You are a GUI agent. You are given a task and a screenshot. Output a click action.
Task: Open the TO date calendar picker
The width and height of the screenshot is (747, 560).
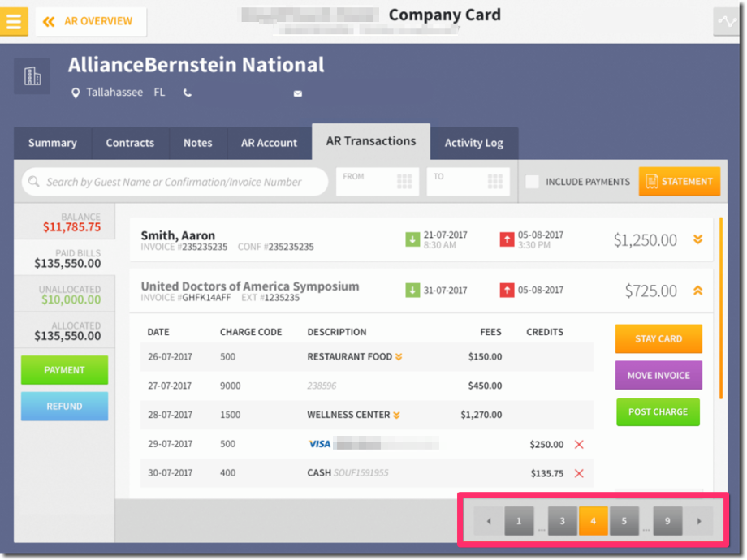495,182
